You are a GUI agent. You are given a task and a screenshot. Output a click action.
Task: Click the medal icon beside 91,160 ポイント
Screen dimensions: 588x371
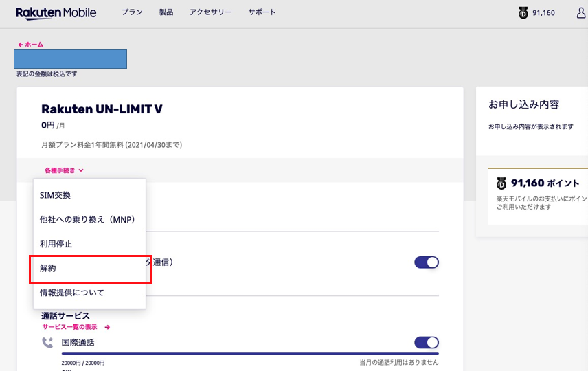(501, 183)
